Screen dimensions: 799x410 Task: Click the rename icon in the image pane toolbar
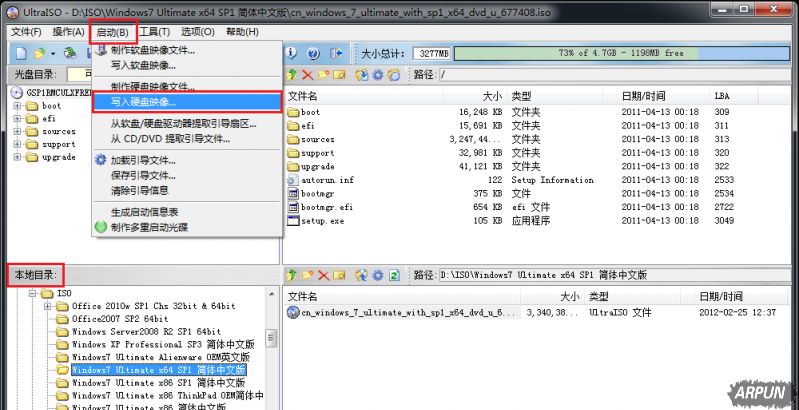(339, 75)
